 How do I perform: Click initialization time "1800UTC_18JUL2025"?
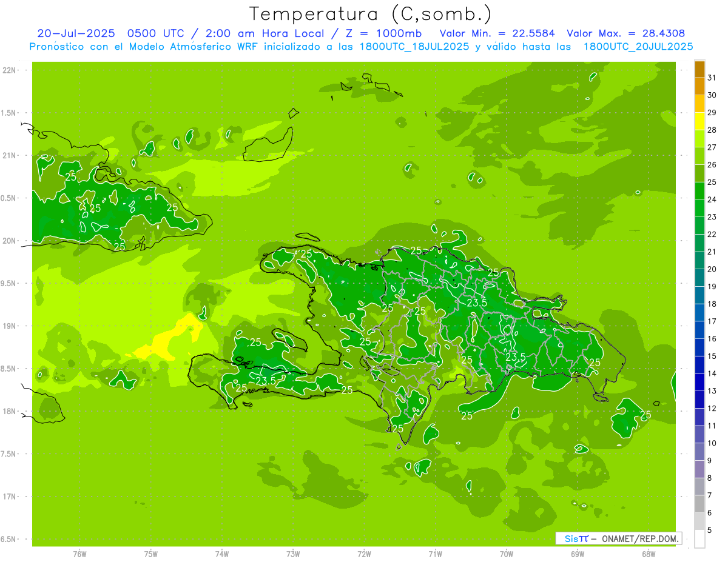[413, 46]
